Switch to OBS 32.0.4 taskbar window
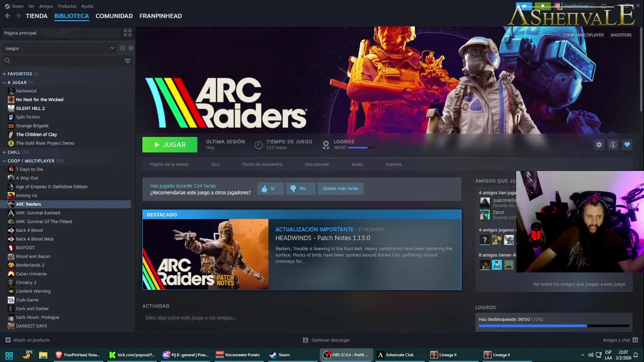 point(347,355)
